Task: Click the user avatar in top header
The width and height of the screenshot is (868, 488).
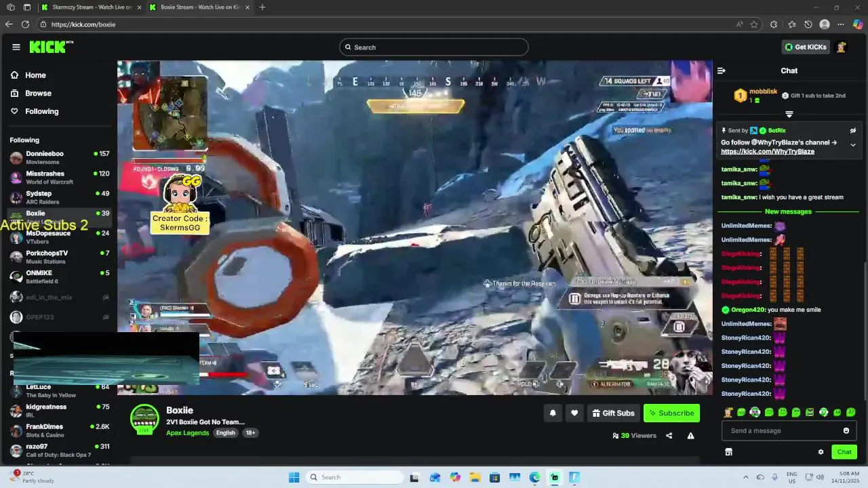Action: [842, 47]
